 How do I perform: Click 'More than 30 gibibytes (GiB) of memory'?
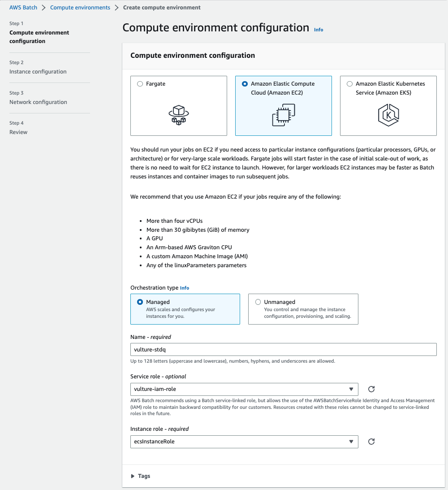(198, 230)
